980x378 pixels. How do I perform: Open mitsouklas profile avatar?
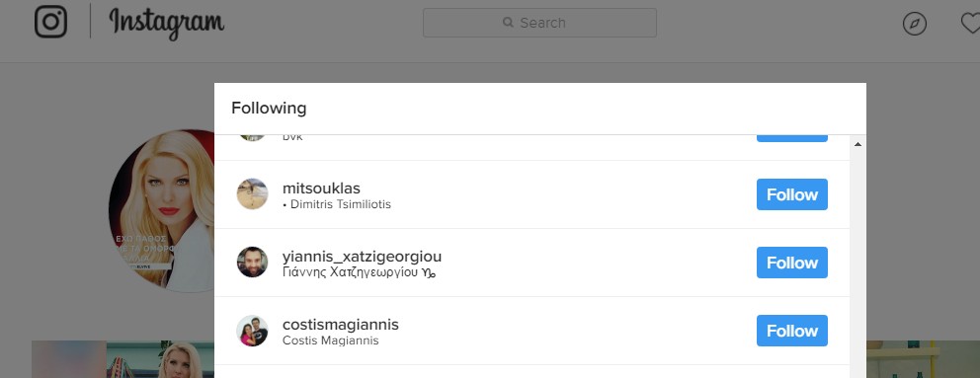tap(253, 194)
